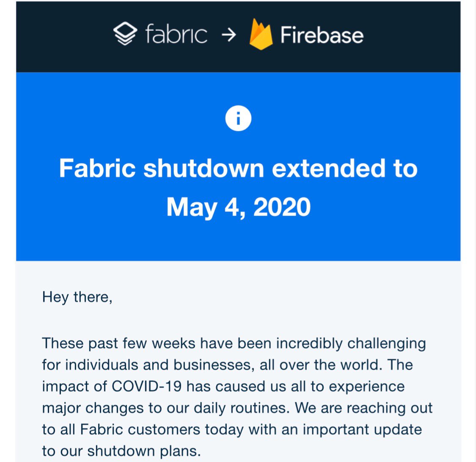This screenshot has width=476, height=462.
Task: Click the phrase "incredibly challenging"
Action: (351, 343)
